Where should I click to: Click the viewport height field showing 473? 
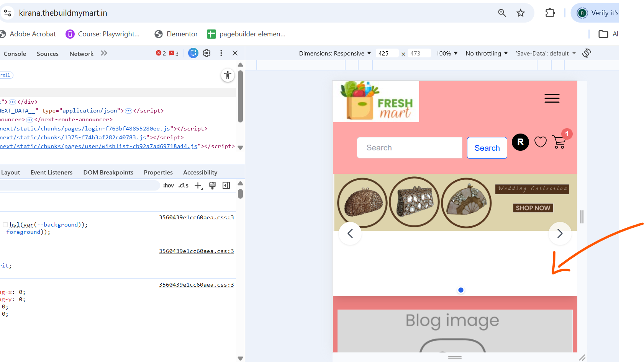419,54
